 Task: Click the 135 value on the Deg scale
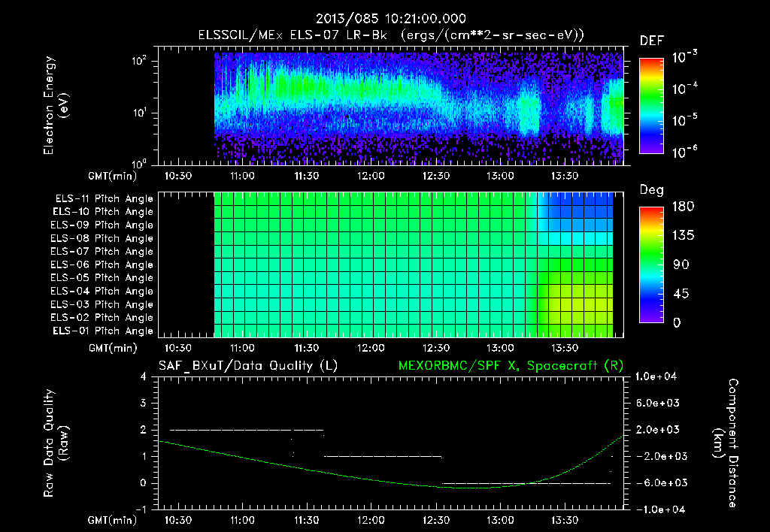coord(683,236)
